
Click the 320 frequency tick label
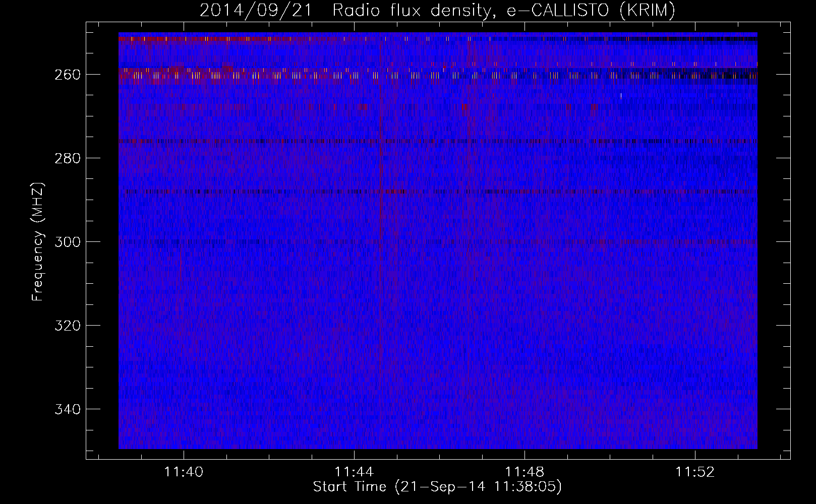(x=67, y=326)
